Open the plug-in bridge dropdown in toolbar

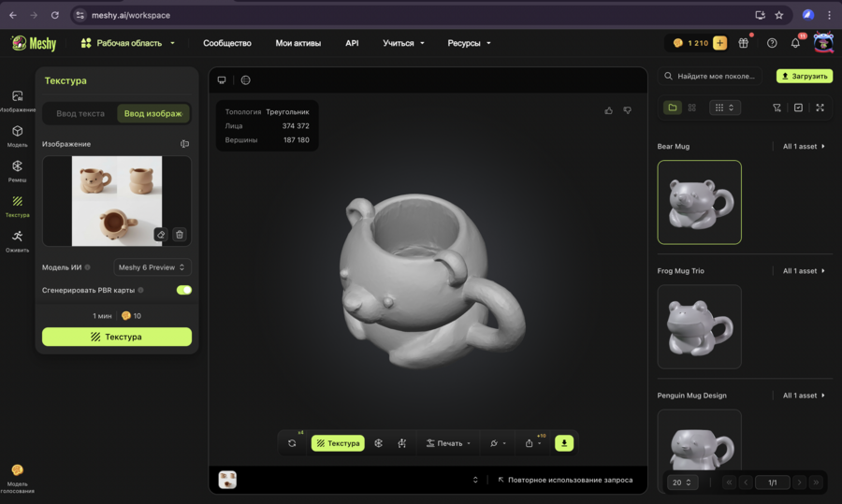click(x=498, y=443)
